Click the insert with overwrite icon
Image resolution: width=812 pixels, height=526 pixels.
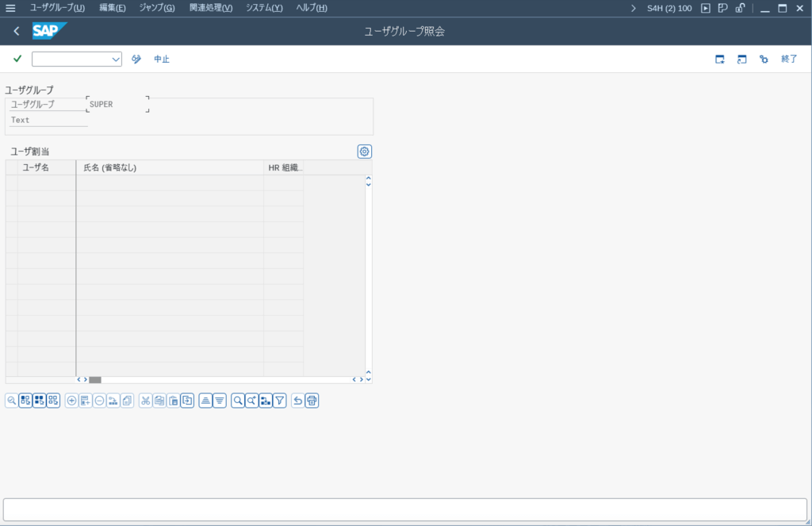(187, 401)
